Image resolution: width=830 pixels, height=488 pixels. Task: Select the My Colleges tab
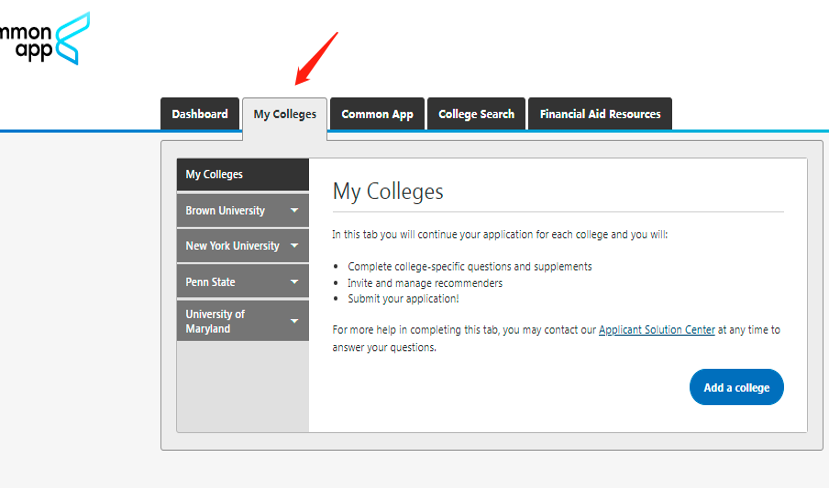pyautogui.click(x=285, y=114)
